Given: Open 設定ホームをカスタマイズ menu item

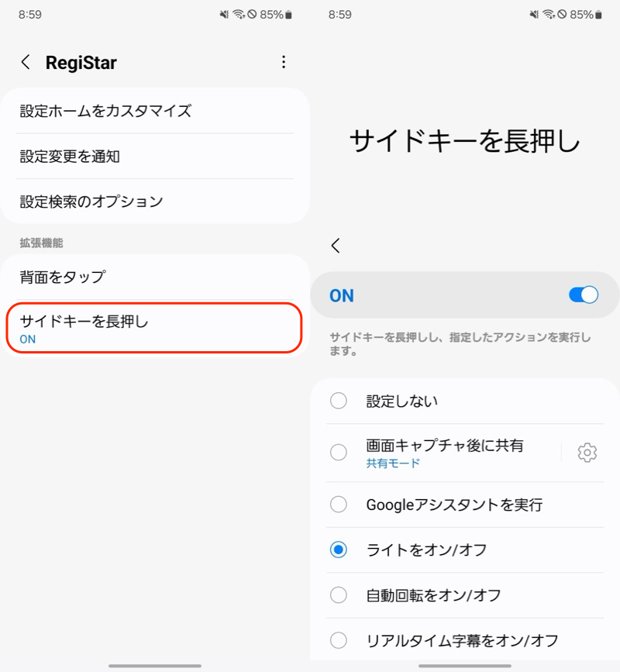Looking at the screenshot, I should tap(155, 111).
